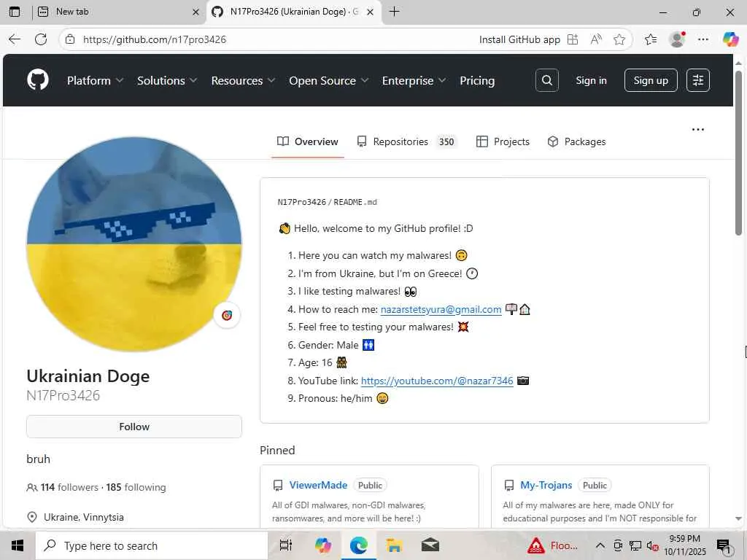This screenshot has height=560, width=747.
Task: Open the Projects tab
Action: click(x=503, y=141)
